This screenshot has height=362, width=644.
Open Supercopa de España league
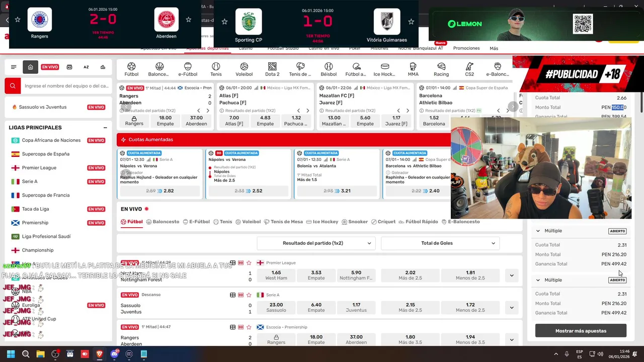(x=46, y=154)
